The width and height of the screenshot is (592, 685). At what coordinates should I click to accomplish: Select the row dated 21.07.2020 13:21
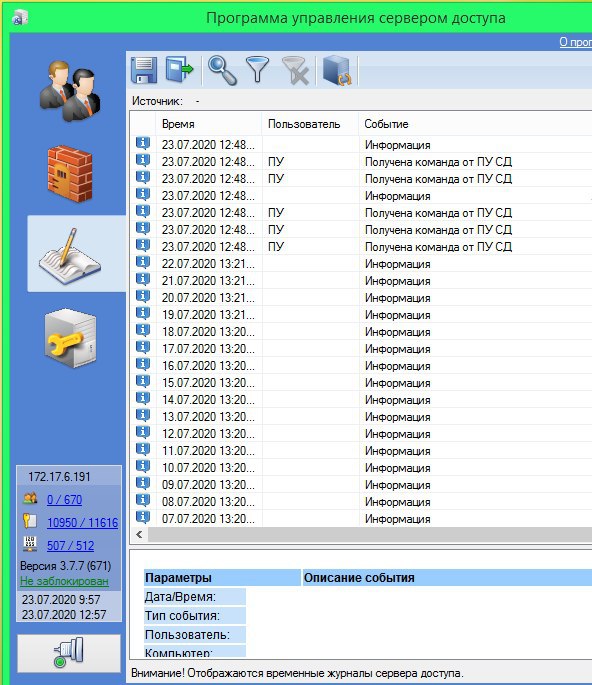tap(361, 281)
